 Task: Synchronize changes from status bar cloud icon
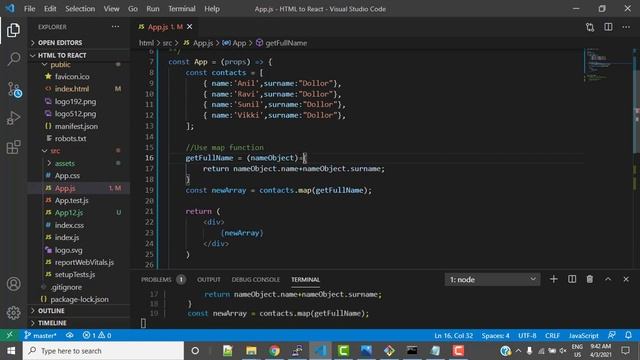(x=70, y=336)
